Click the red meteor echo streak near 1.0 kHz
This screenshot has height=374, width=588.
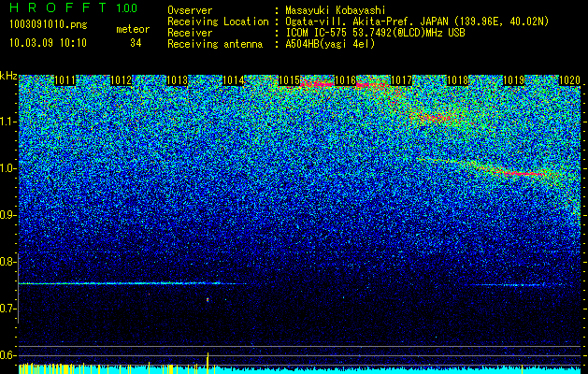523,173
